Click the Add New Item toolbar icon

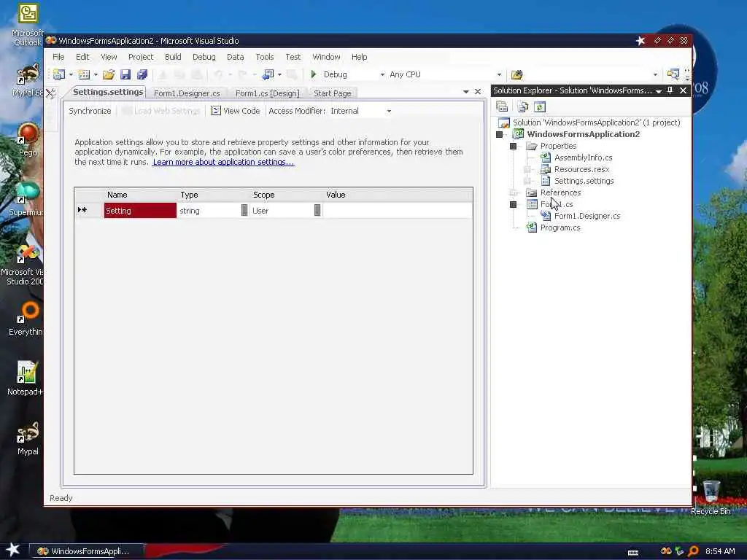[84, 74]
